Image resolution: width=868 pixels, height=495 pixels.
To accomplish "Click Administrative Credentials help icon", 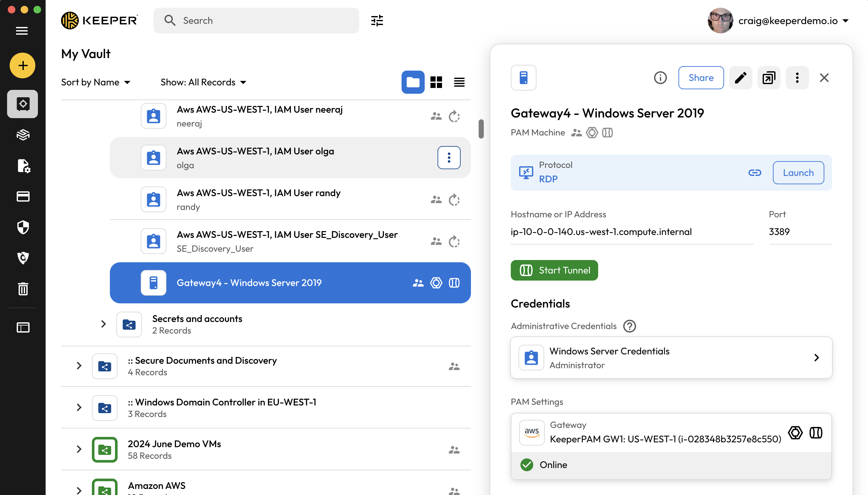I will (630, 326).
